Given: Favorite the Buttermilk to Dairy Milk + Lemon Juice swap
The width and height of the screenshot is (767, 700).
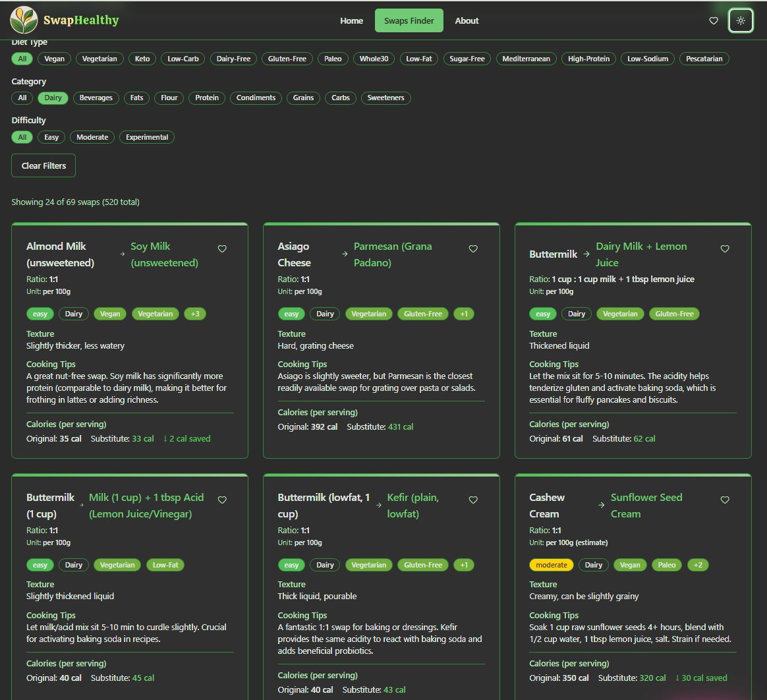Looking at the screenshot, I should [725, 249].
